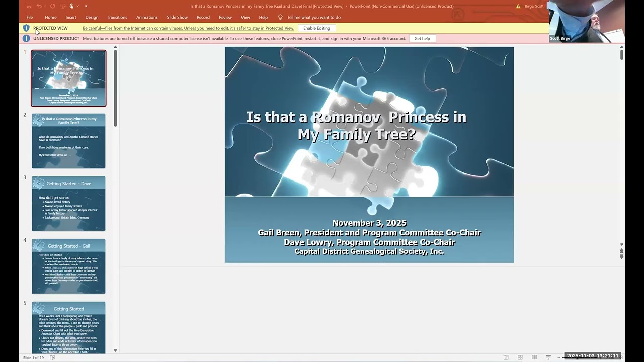This screenshot has width=644, height=362.
Task: Go to previous slide double-arrow button
Action: 622,251
